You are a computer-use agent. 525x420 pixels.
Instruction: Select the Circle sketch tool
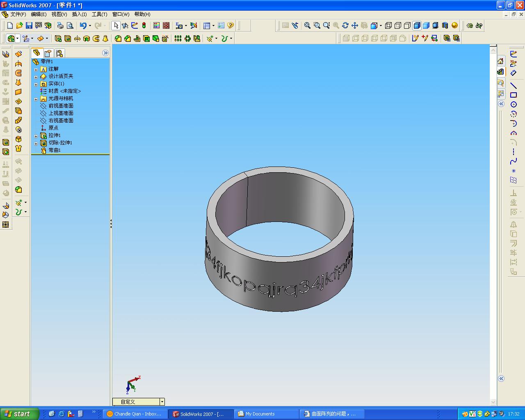514,105
